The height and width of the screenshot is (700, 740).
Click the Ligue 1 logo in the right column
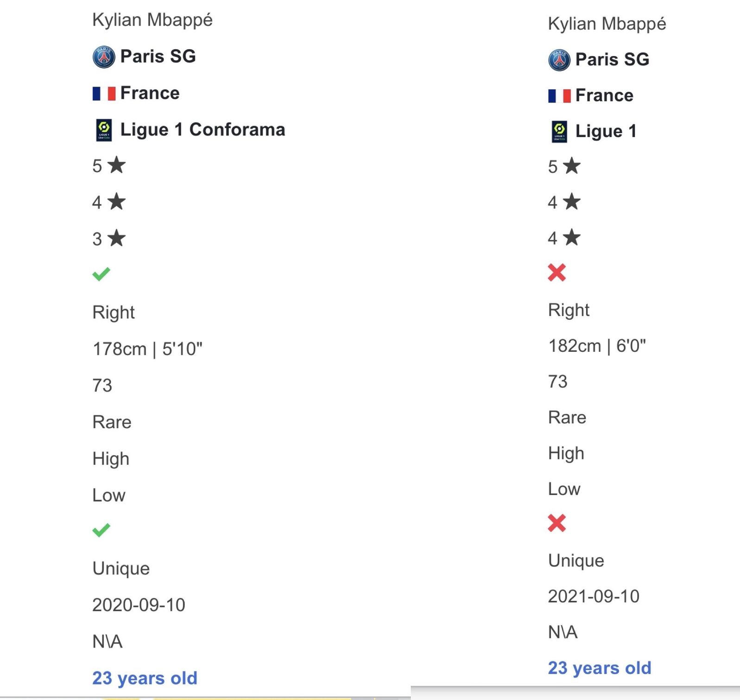(559, 132)
